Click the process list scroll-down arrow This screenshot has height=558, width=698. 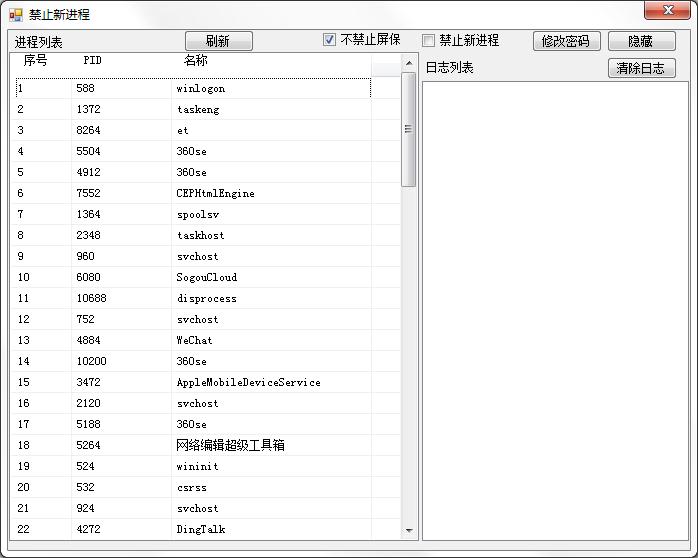[x=409, y=530]
